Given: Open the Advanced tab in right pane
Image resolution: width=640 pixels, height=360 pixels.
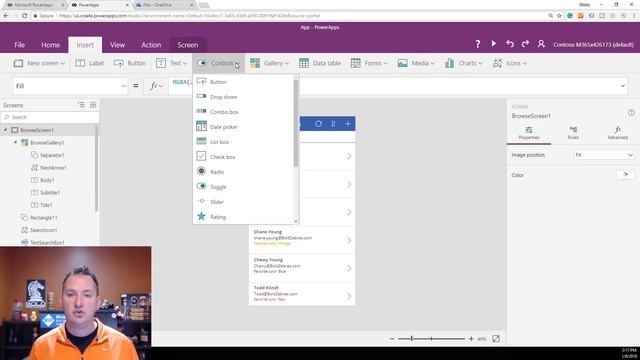Looking at the screenshot, I should [x=618, y=133].
